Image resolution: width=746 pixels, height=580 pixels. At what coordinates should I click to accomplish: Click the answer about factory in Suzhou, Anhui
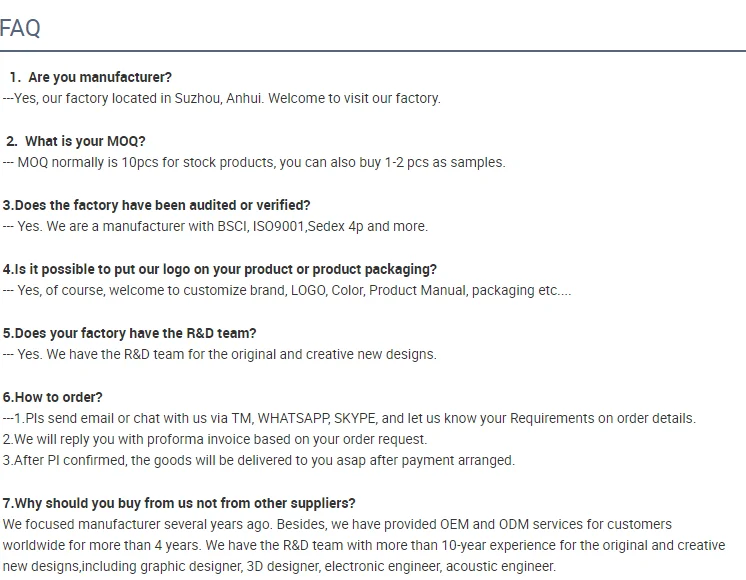click(221, 98)
